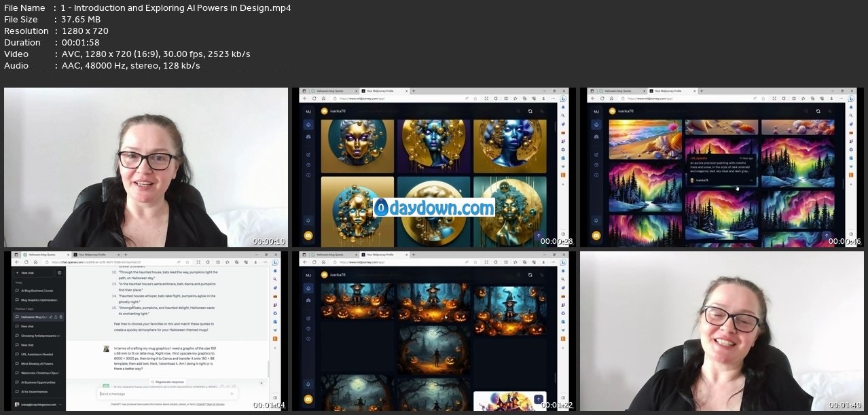Rename the Halloween Mug chat via pencil icon
The image size is (868, 415).
(51, 317)
